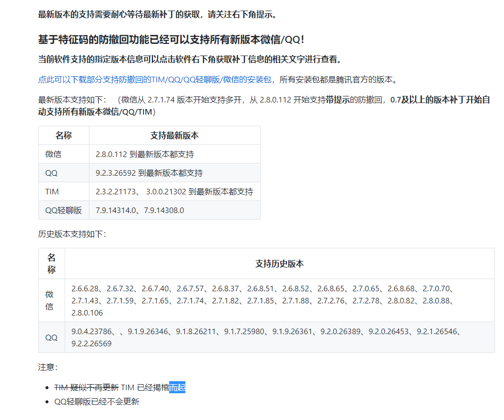
Task: Select the QQ cell in latest version table
Action: coord(64,173)
